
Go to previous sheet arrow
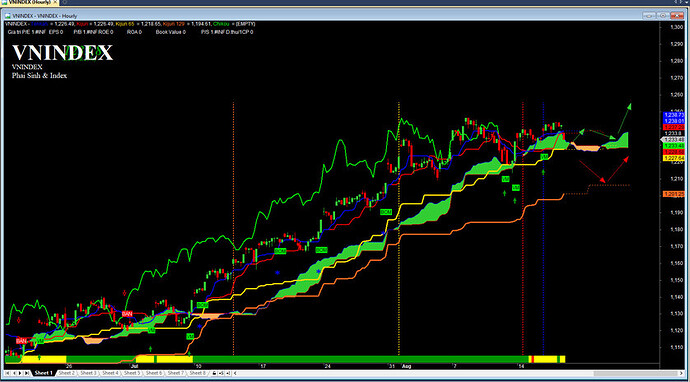click(x=14, y=373)
